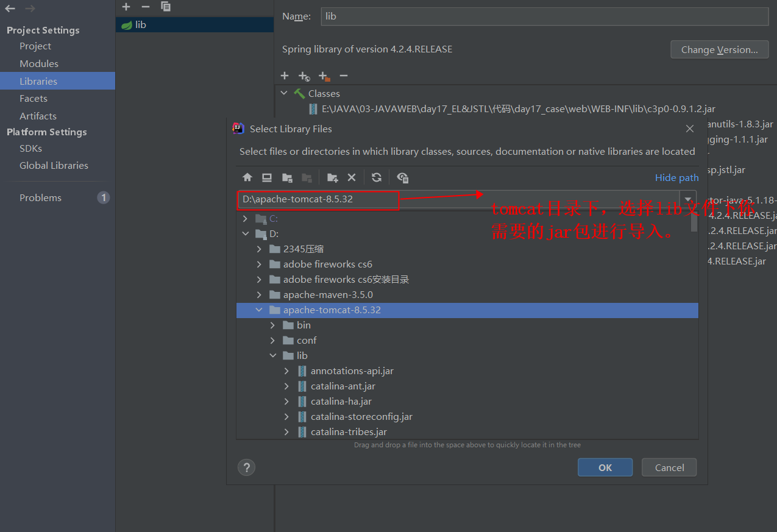Collapse the D: drive node
The width and height of the screenshot is (777, 532).
pyautogui.click(x=245, y=234)
